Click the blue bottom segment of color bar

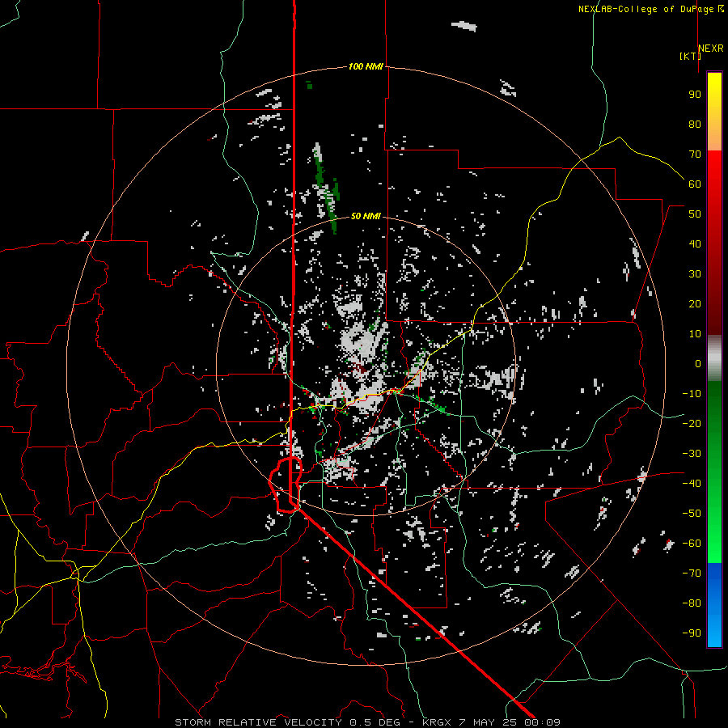(714, 605)
